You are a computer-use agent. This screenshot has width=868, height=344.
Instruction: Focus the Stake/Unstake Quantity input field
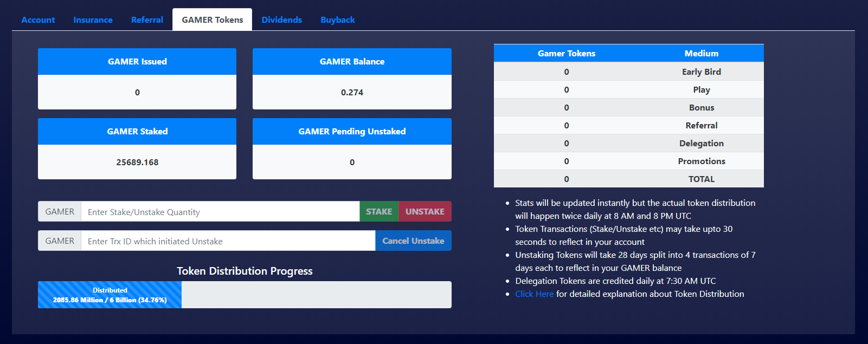click(220, 212)
